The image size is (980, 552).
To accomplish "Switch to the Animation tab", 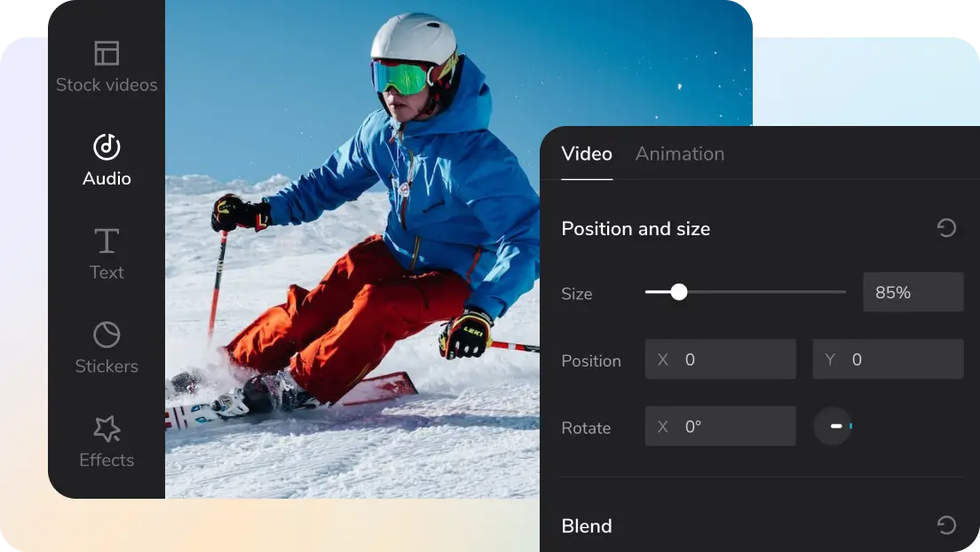I will point(680,154).
